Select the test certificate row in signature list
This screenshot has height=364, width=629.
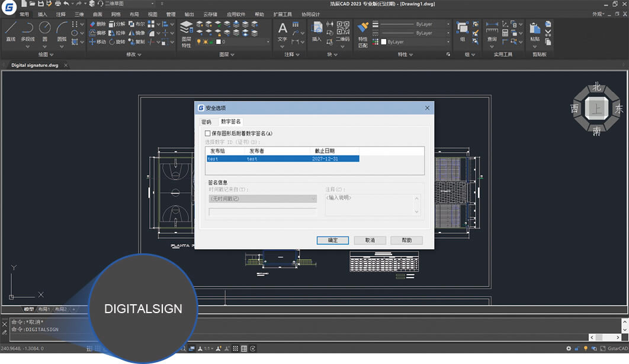(x=267, y=158)
